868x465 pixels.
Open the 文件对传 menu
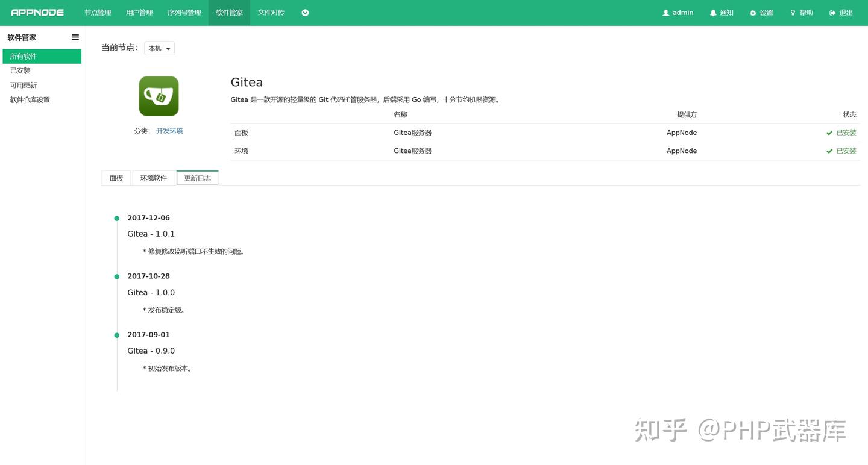(270, 12)
